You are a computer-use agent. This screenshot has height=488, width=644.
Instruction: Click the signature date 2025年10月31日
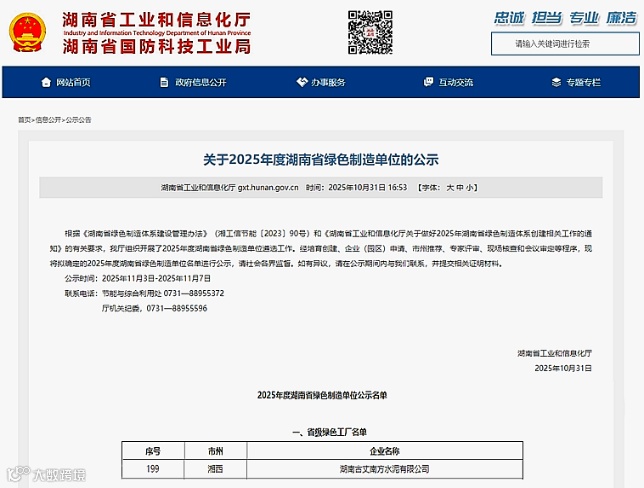click(563, 368)
